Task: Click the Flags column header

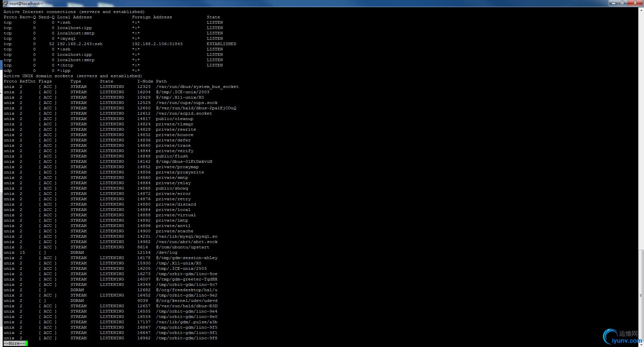Action: coord(45,81)
